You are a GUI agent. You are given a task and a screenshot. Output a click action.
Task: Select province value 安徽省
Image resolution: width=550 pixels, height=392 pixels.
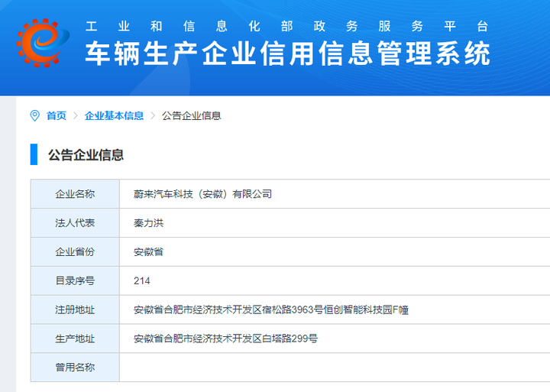(148, 251)
